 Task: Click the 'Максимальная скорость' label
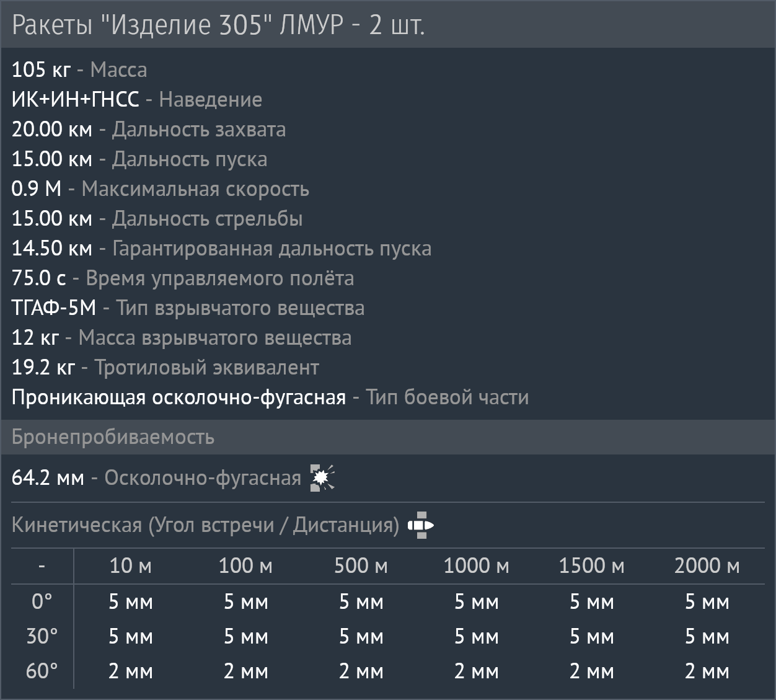195,189
